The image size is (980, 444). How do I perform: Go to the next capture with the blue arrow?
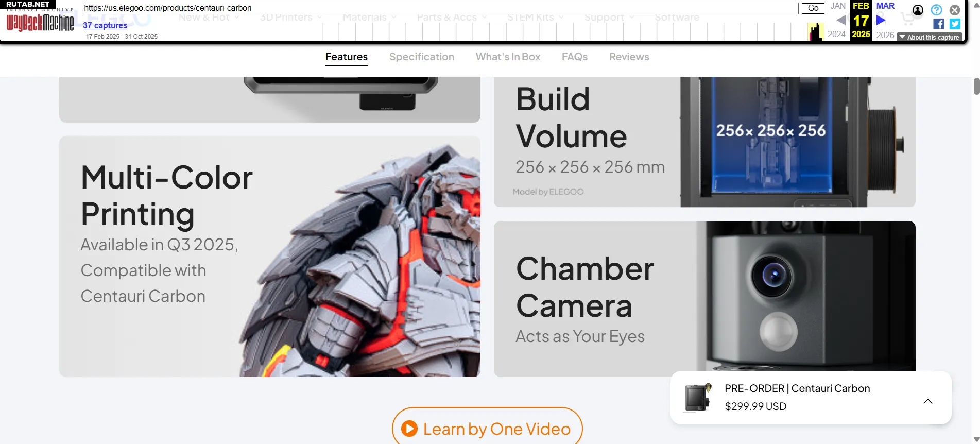(881, 20)
